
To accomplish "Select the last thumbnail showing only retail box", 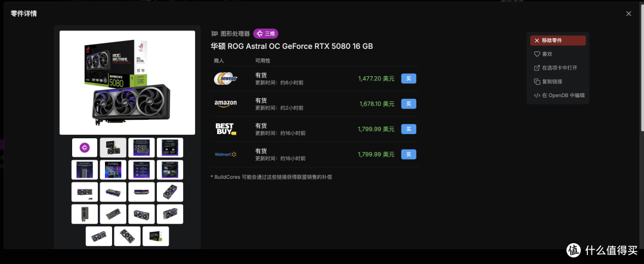I will coord(156,236).
